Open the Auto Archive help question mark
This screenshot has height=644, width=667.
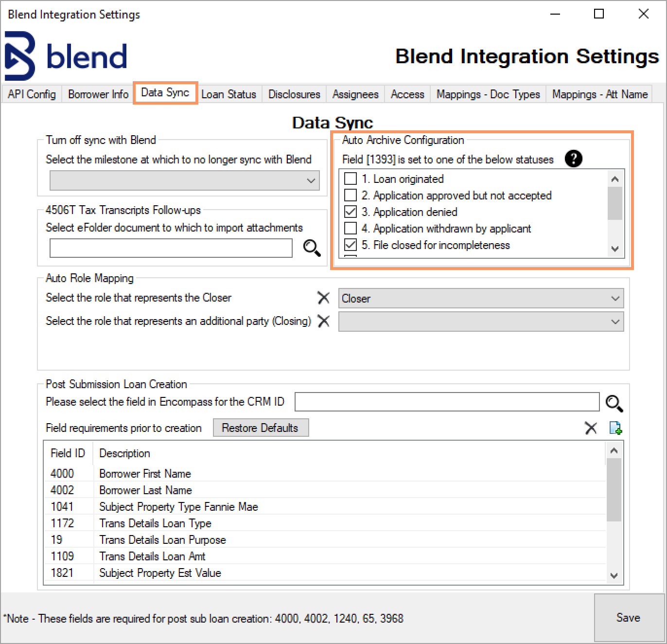pyautogui.click(x=574, y=159)
